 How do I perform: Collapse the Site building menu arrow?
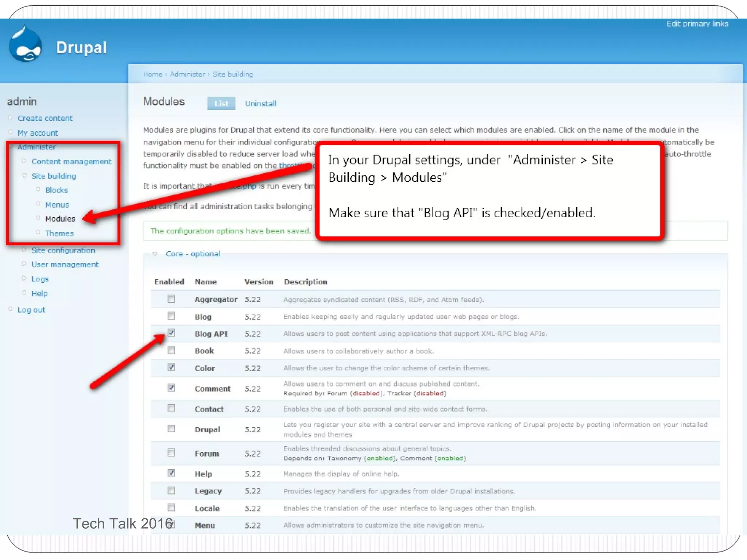(x=24, y=175)
